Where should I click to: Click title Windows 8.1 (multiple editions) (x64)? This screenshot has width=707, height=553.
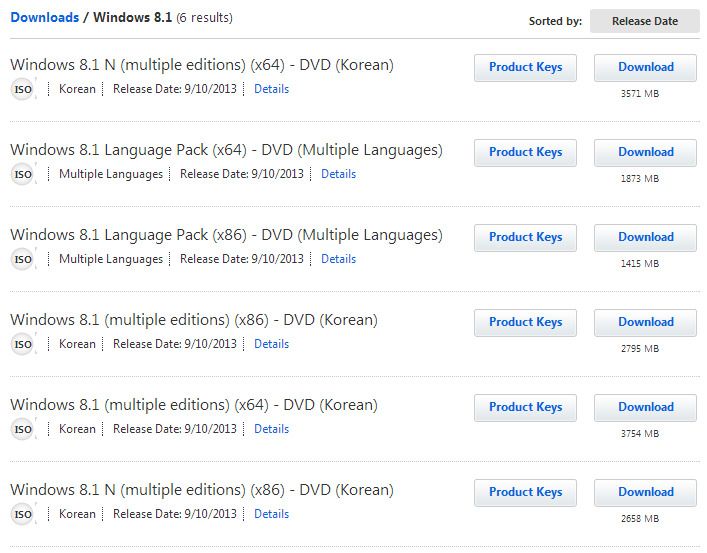click(x=194, y=405)
